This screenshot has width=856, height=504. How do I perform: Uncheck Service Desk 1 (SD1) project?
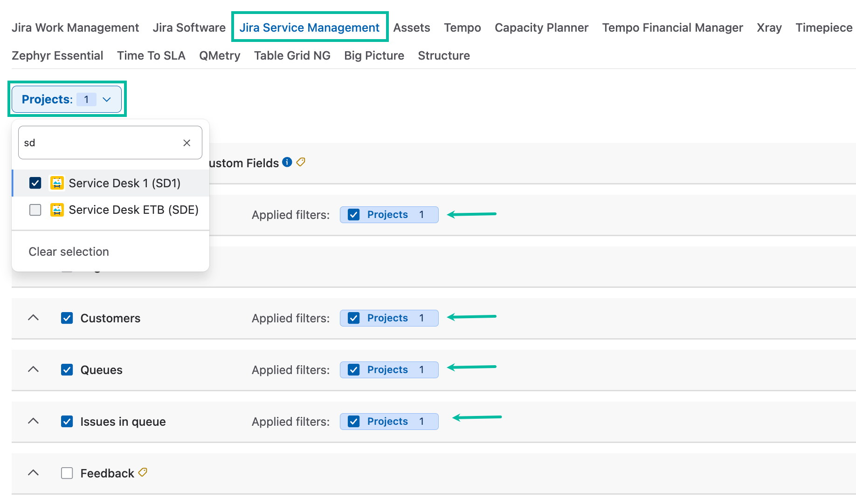click(35, 183)
